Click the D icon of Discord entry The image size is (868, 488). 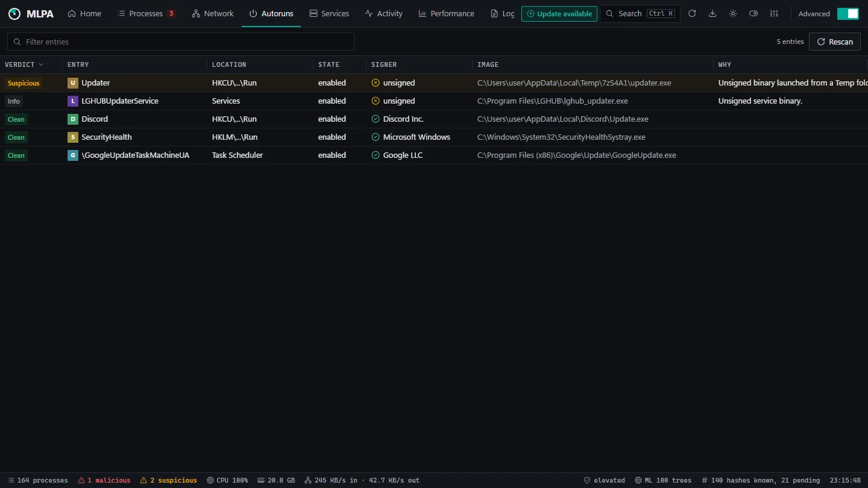click(73, 119)
